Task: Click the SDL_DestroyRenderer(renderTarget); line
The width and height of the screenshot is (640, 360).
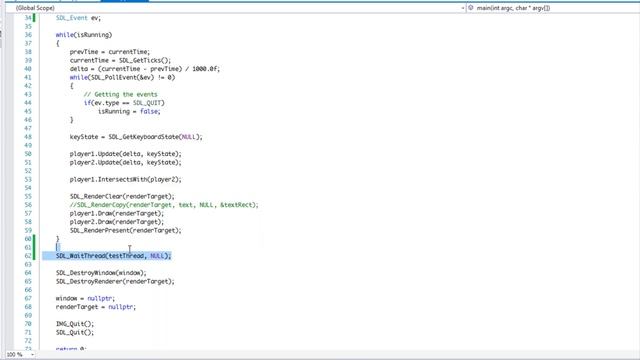Action: (x=115, y=282)
